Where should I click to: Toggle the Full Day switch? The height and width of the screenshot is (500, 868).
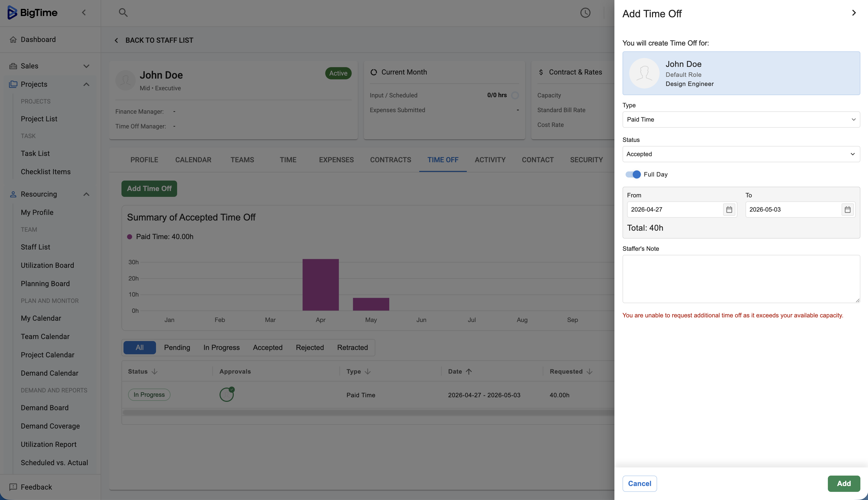click(633, 174)
